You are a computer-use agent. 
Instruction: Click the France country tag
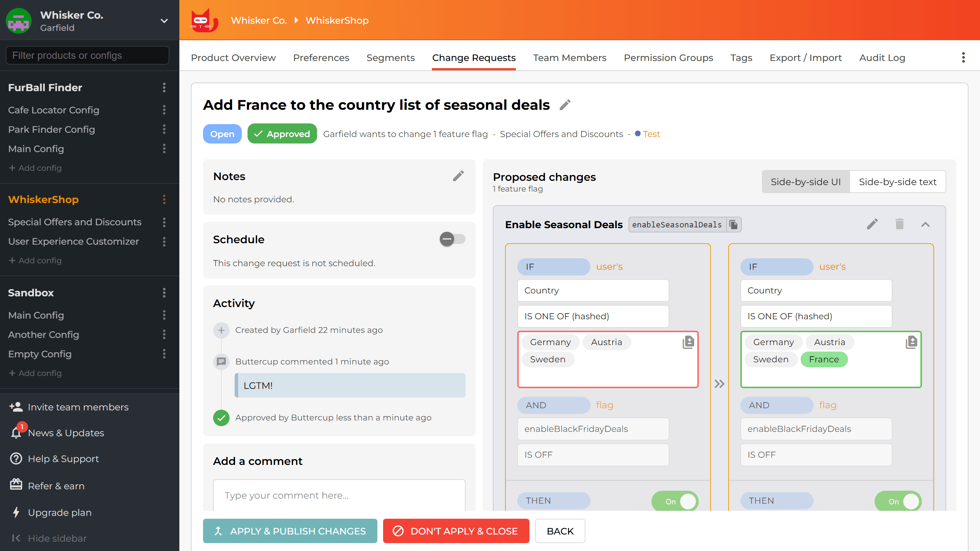824,359
